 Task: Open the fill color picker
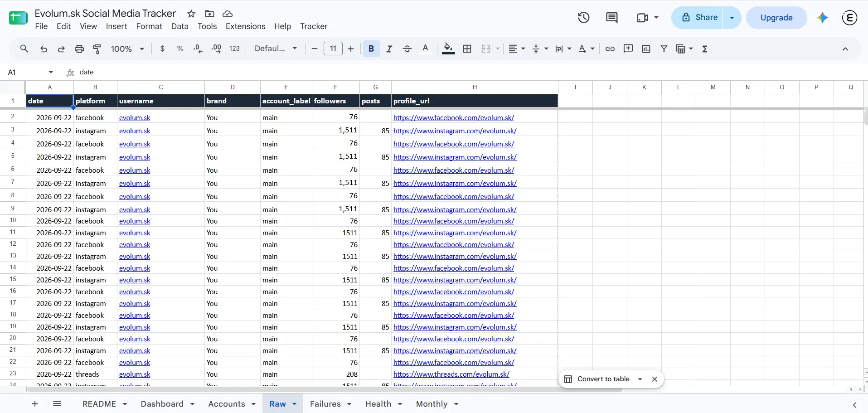448,49
